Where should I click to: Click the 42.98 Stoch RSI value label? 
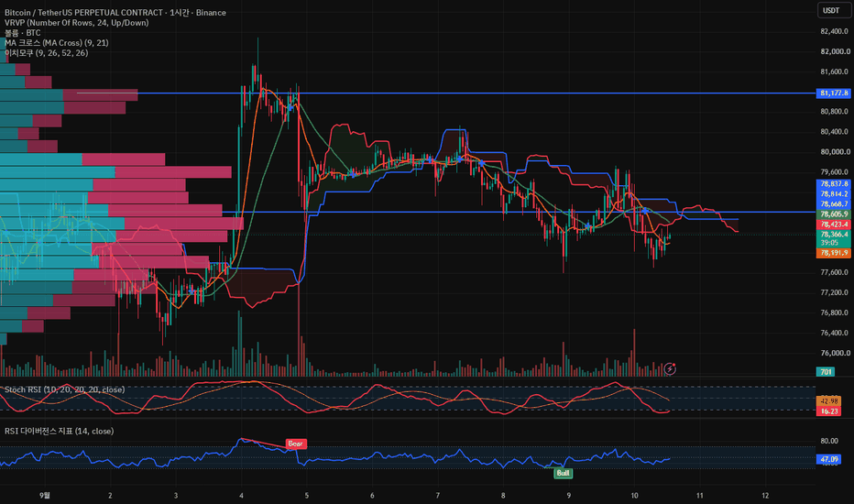[829, 401]
